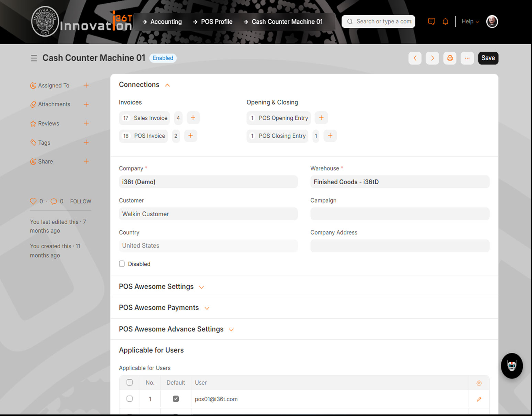The image size is (532, 416).
Task: Open the chatbot assistant widget
Action: pos(511,366)
